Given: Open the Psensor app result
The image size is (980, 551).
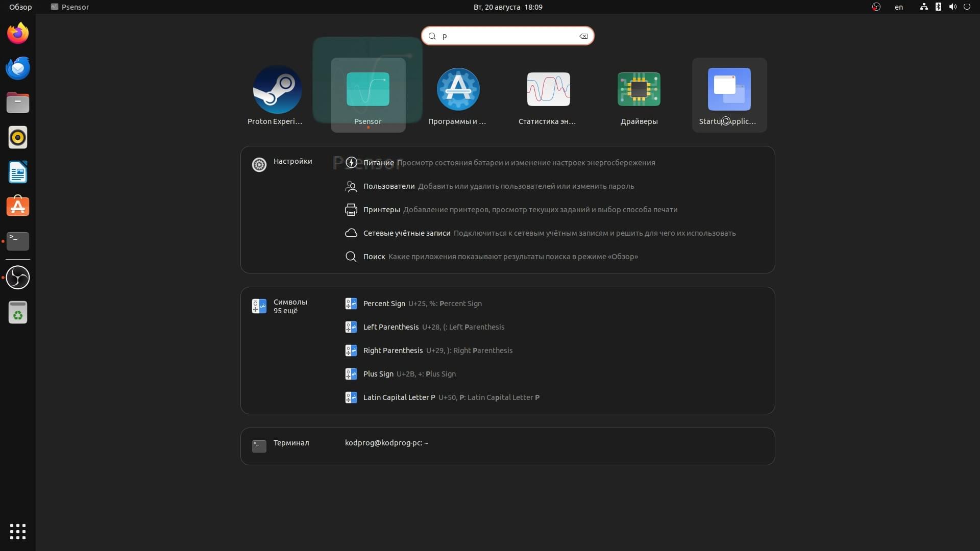Looking at the screenshot, I should 368,95.
